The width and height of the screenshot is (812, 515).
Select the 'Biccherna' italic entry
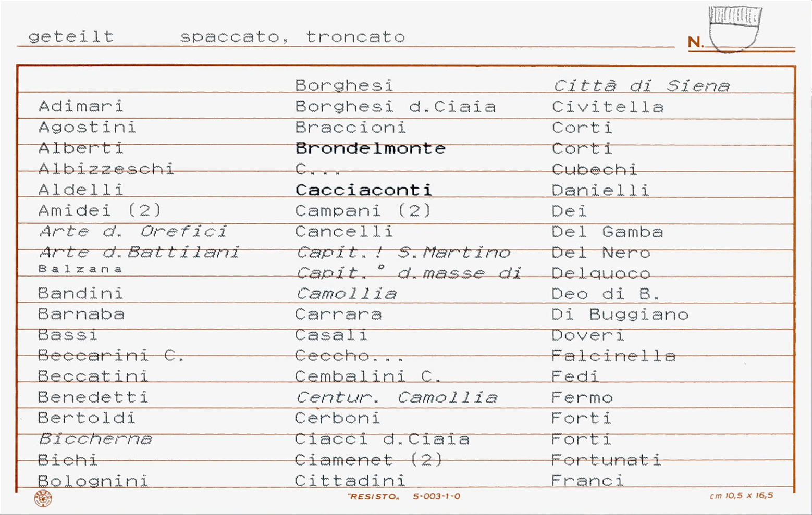pos(95,439)
